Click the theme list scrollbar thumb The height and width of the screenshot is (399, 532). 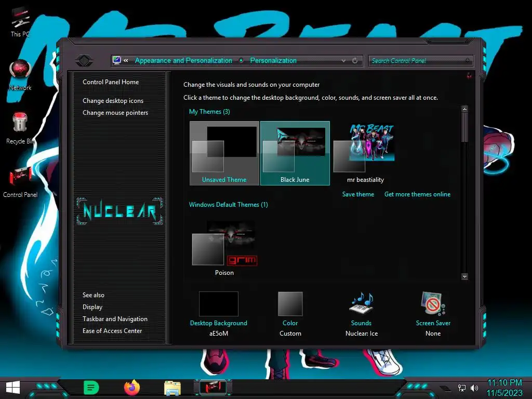(x=465, y=127)
